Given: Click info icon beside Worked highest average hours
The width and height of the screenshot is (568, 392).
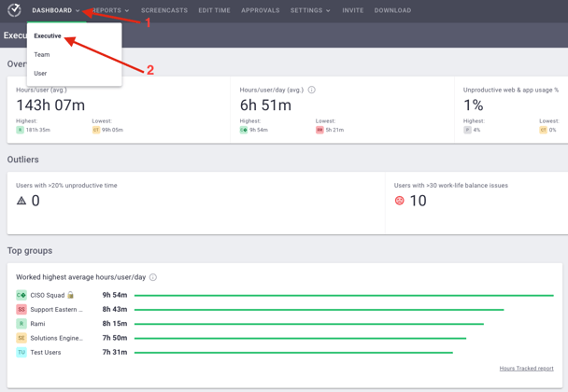Looking at the screenshot, I should click(x=153, y=277).
